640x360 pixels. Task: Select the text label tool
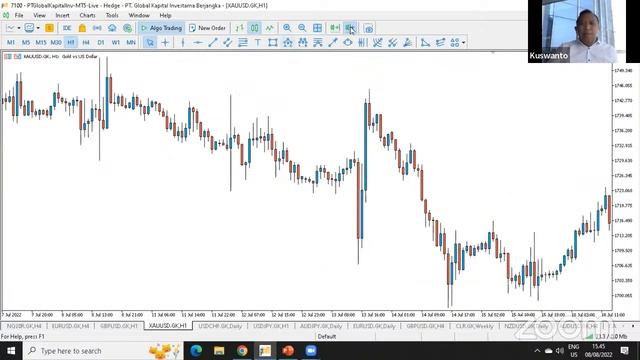258,42
